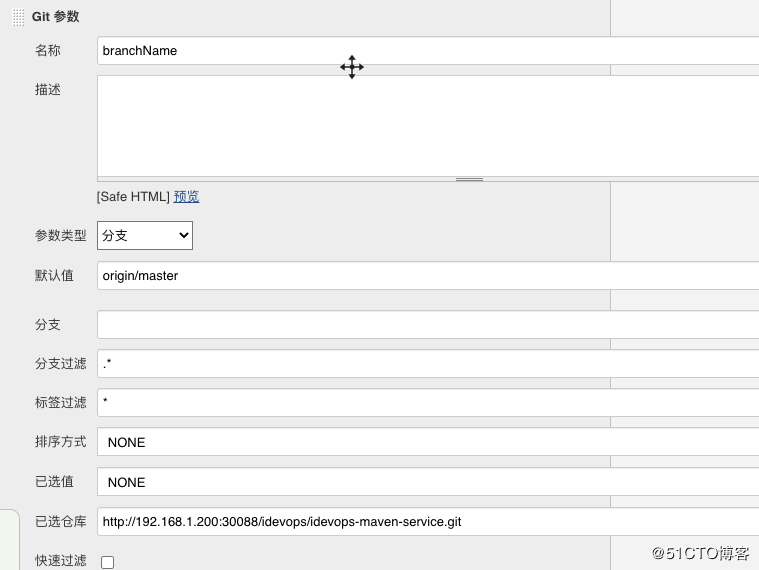The height and width of the screenshot is (570, 759).
Task: Click the 标签过滤 label
Action: coord(61,403)
